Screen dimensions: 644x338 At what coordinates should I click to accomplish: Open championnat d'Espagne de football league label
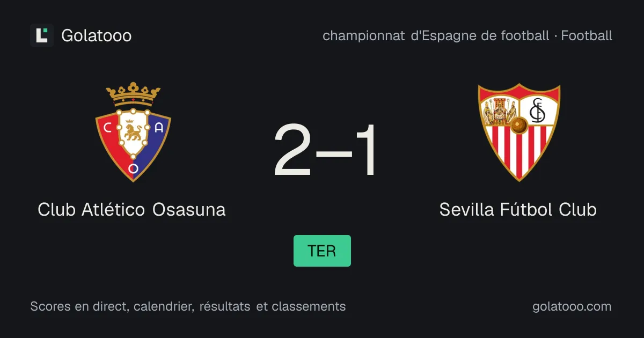[436, 35]
